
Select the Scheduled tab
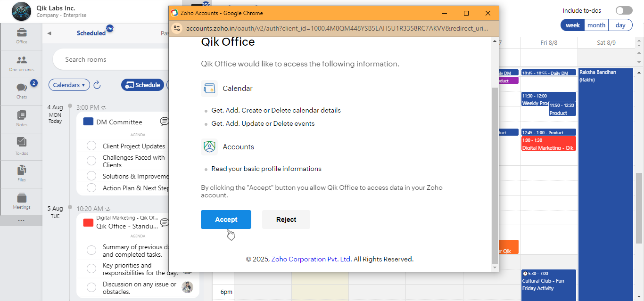tap(91, 33)
